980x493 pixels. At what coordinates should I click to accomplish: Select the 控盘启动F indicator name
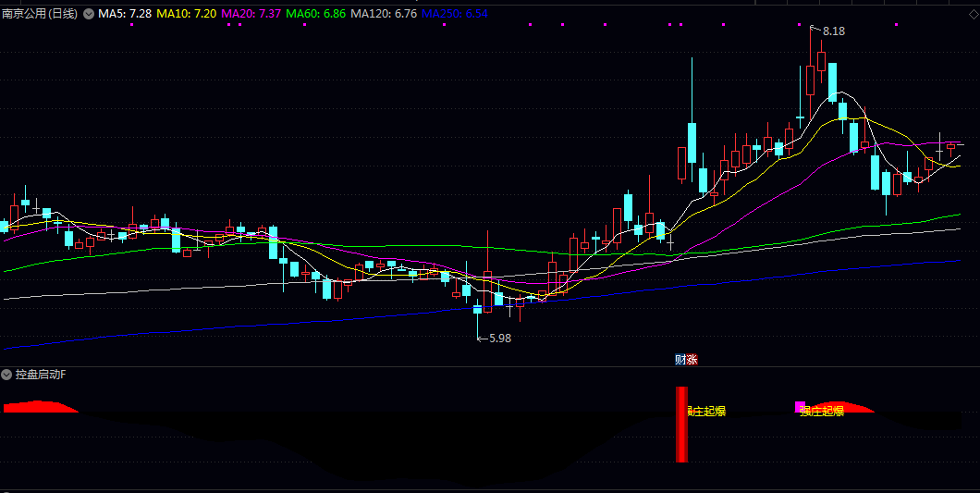pyautogui.click(x=41, y=375)
